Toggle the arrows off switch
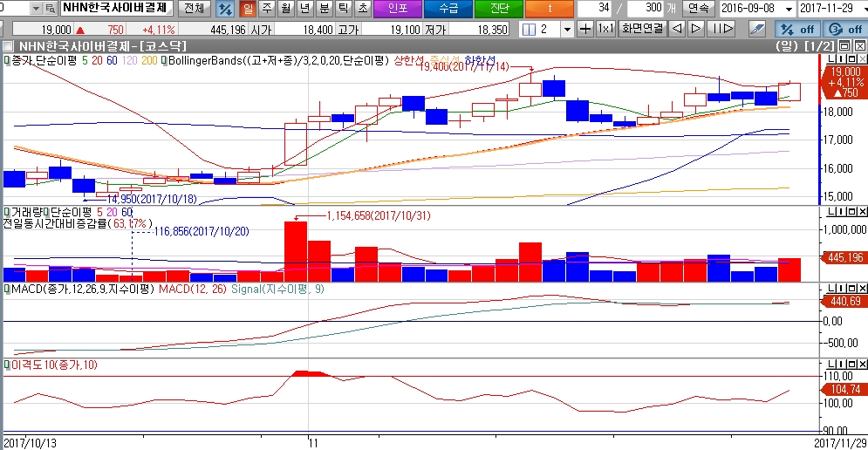Screen dimensions: 868x450 pyautogui.click(x=796, y=29)
